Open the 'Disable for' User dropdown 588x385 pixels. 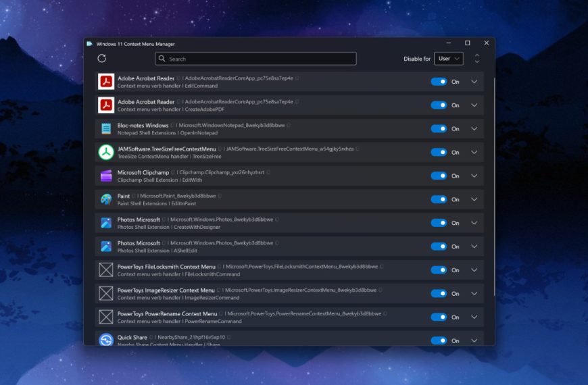click(449, 59)
